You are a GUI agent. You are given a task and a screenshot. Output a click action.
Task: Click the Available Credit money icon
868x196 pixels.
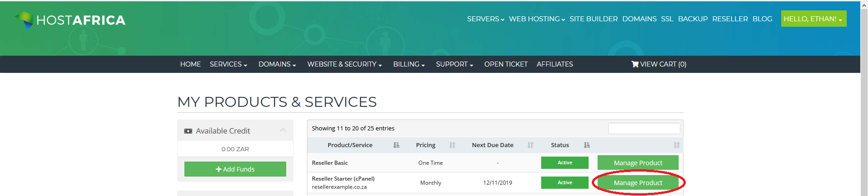[188, 131]
